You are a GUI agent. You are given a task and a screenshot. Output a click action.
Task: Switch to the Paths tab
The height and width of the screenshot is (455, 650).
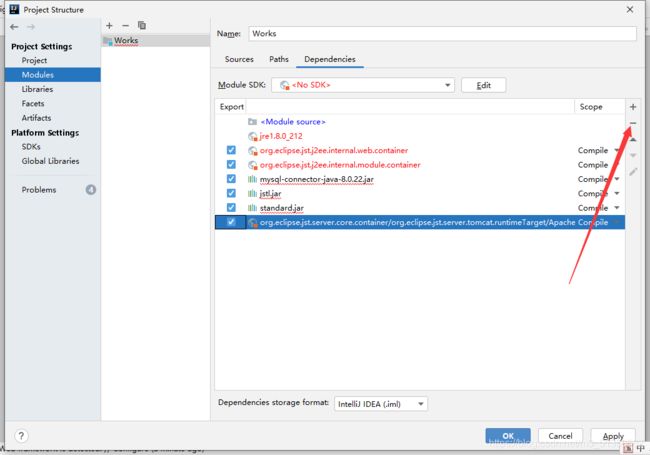(x=279, y=59)
